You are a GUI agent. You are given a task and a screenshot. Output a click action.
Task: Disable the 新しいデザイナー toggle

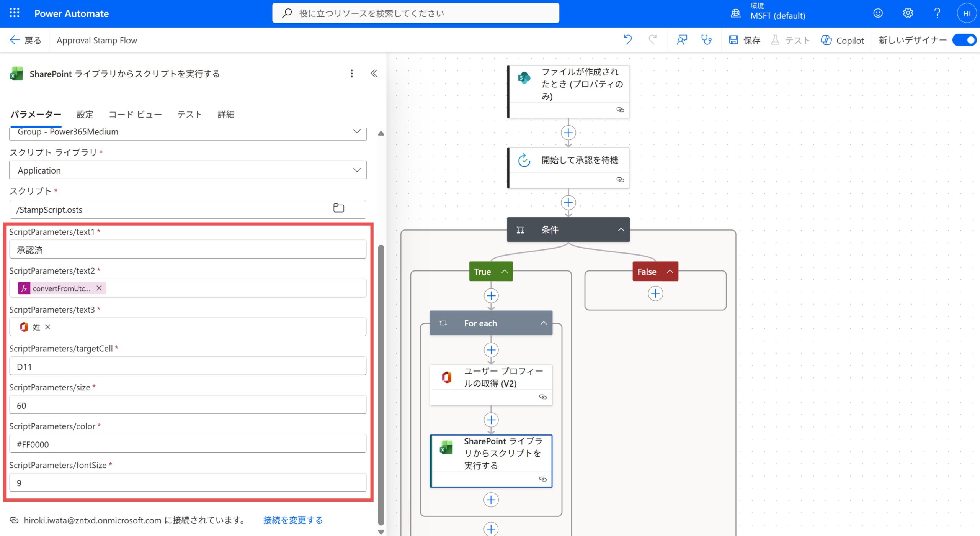click(964, 40)
